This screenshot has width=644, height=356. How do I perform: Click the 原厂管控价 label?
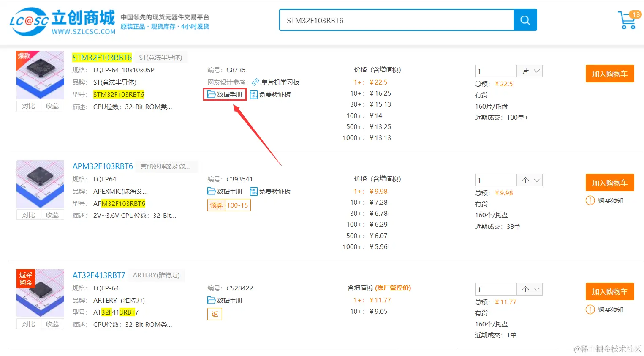click(x=393, y=288)
